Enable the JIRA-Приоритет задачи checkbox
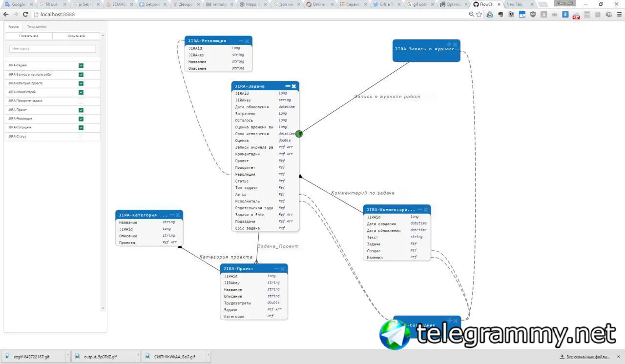Screen dimensions: 625x364 [81, 101]
